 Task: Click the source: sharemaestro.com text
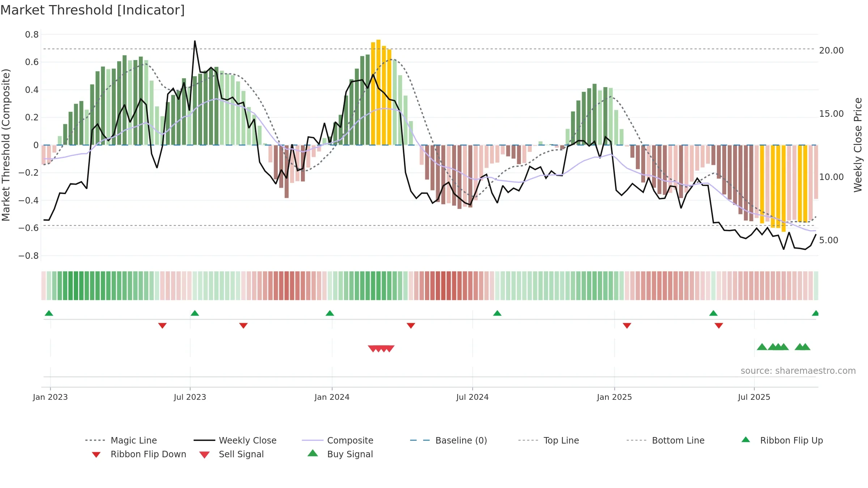click(x=798, y=371)
